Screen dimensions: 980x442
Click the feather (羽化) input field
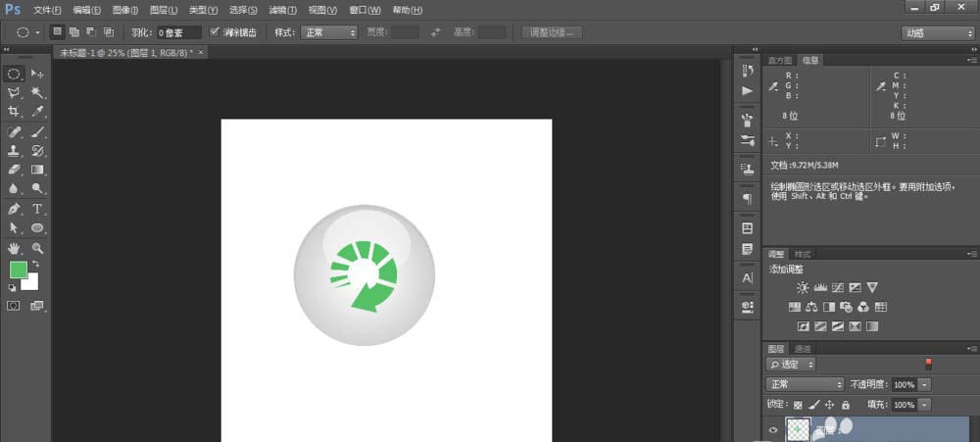coord(179,32)
